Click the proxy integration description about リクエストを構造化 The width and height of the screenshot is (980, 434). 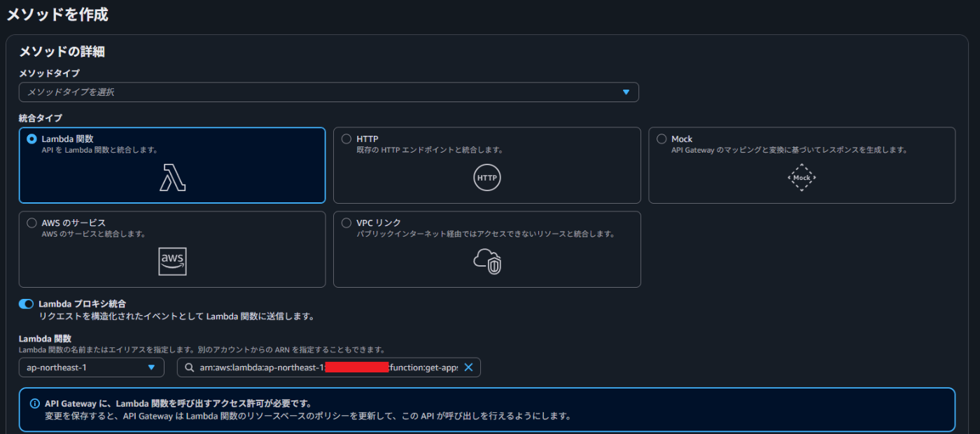point(176,316)
